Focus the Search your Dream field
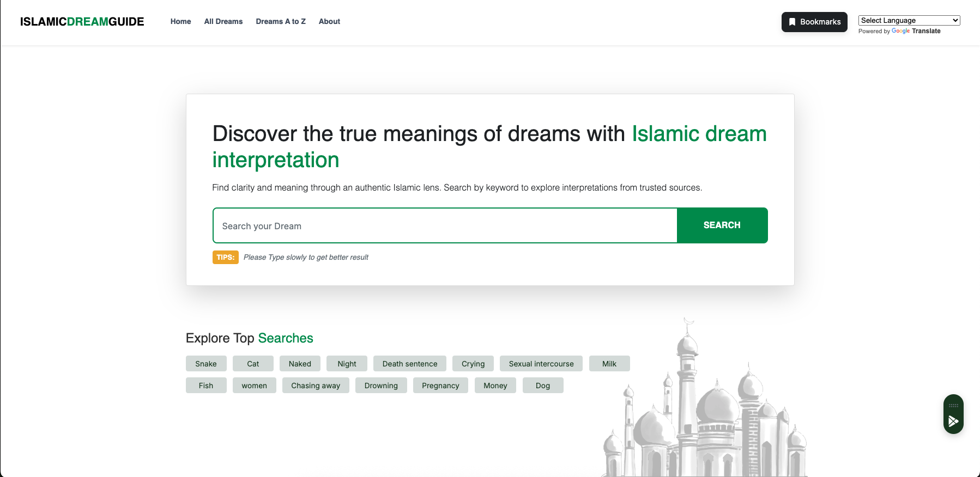Screen dimensions: 980x477 coord(445,225)
